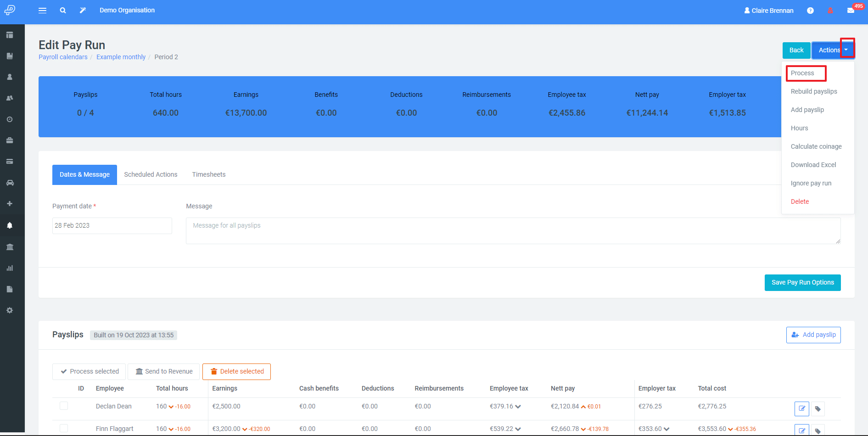View reports via the bar chart sidebar icon
This screenshot has height=436, width=868.
[10, 268]
